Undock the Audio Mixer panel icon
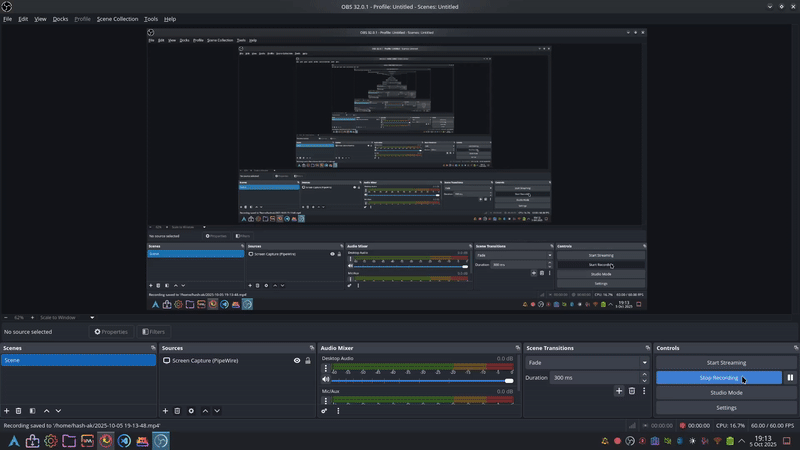The height and width of the screenshot is (450, 800). coord(517,348)
